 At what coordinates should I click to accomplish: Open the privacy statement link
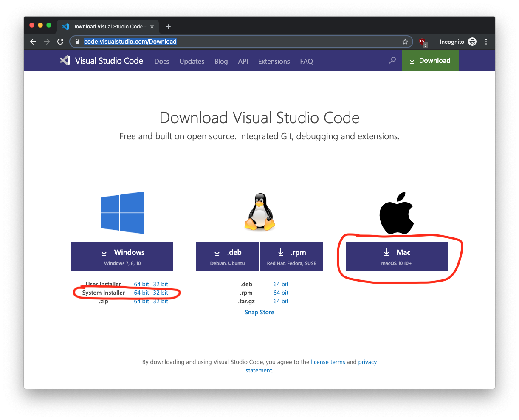click(x=367, y=362)
